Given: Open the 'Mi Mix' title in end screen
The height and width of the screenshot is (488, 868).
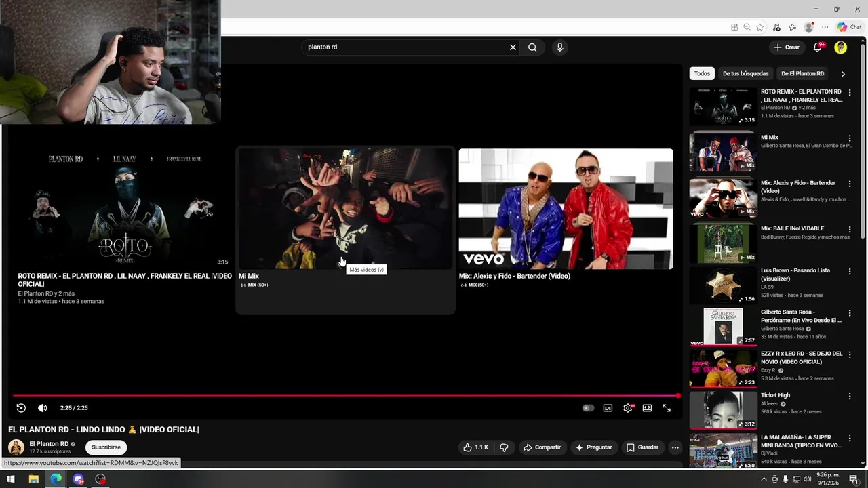Looking at the screenshot, I should pyautogui.click(x=249, y=277).
